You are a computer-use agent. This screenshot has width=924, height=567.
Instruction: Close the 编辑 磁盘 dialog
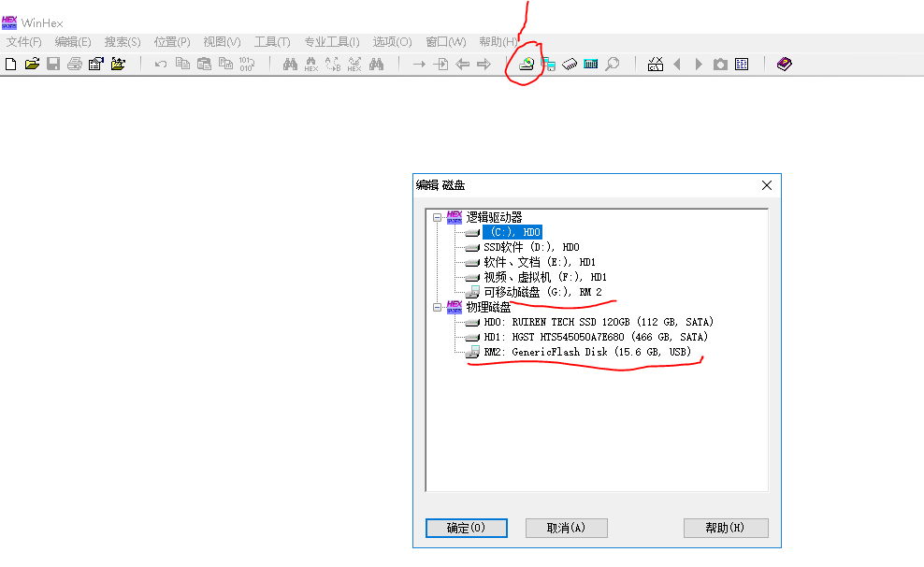point(767,185)
